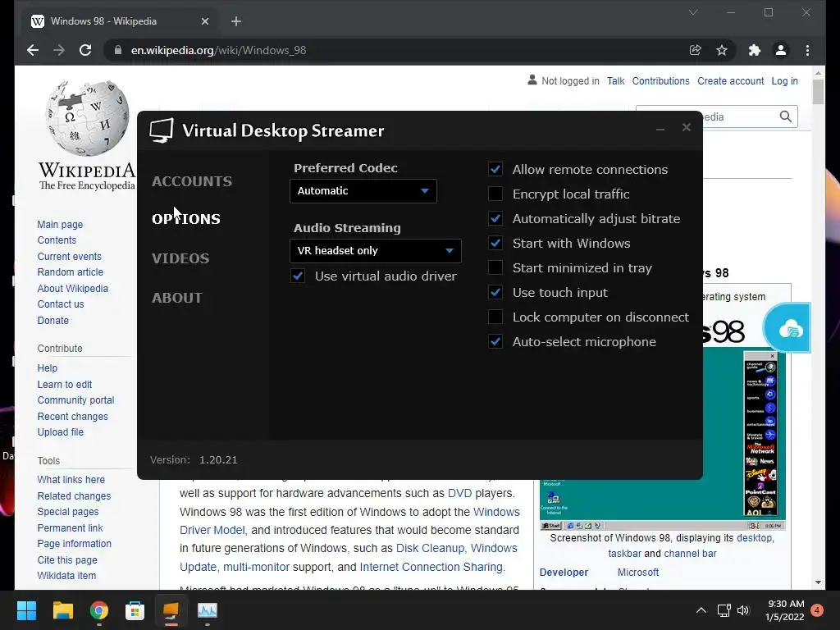Open the Donate link in sidebar

(53, 321)
